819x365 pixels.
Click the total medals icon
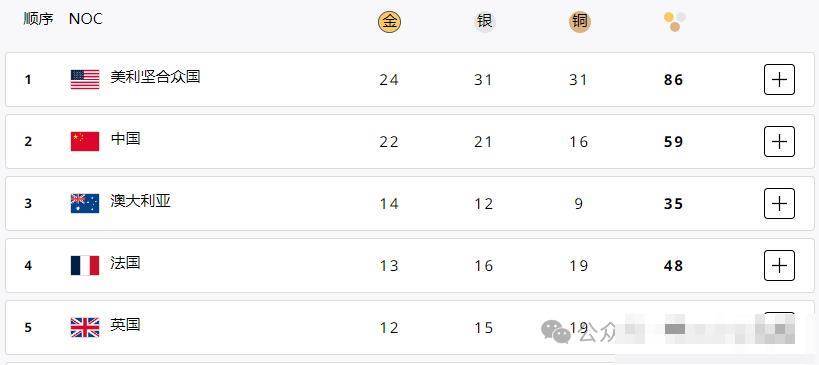674,22
